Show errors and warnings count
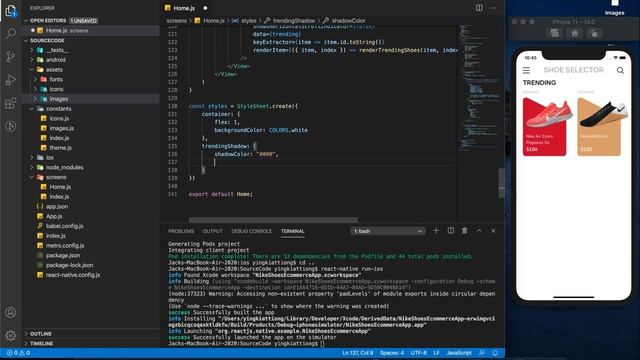The width and height of the screenshot is (640, 360). click(18, 353)
